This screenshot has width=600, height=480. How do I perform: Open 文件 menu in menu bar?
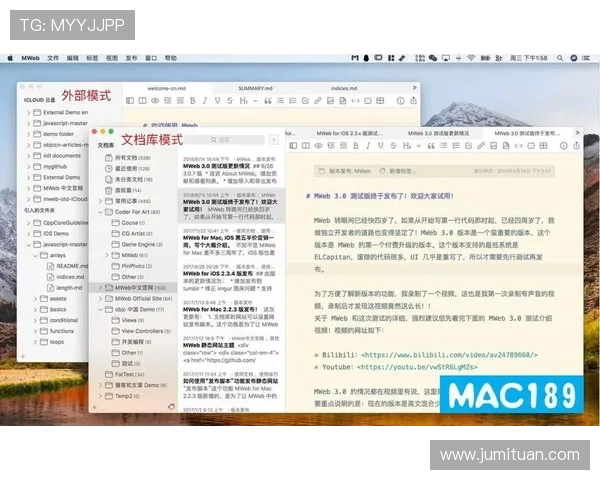pyautogui.click(x=53, y=58)
